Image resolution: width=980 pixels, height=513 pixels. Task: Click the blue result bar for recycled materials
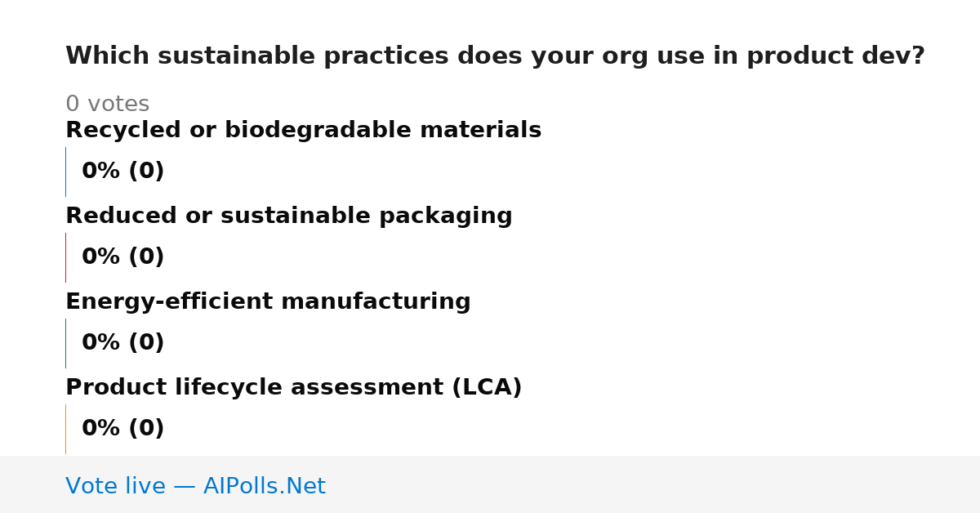click(x=65, y=172)
